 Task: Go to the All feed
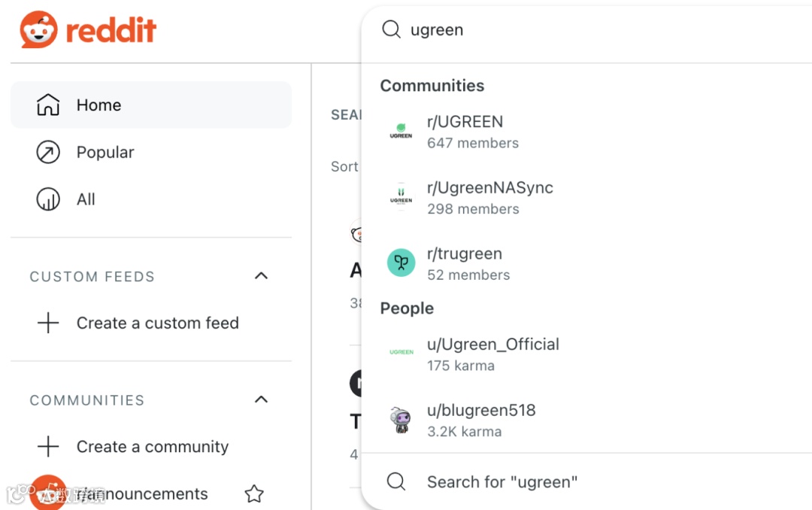pos(86,199)
